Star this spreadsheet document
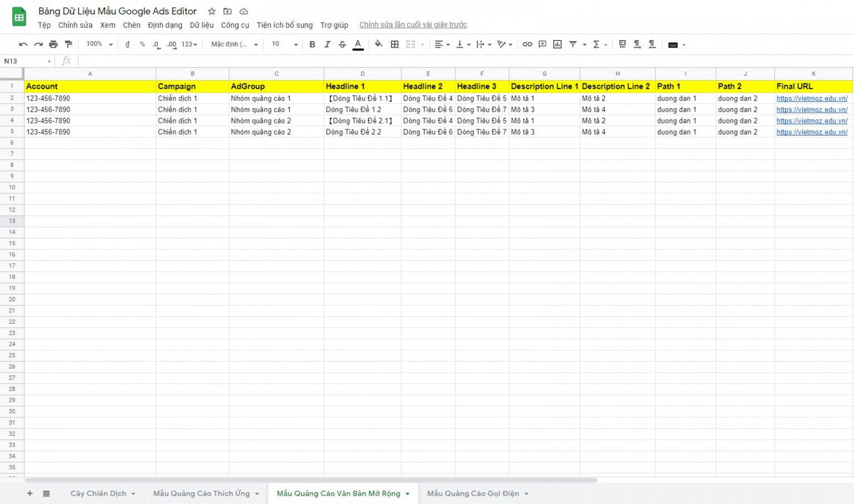The image size is (854, 504). (x=212, y=11)
